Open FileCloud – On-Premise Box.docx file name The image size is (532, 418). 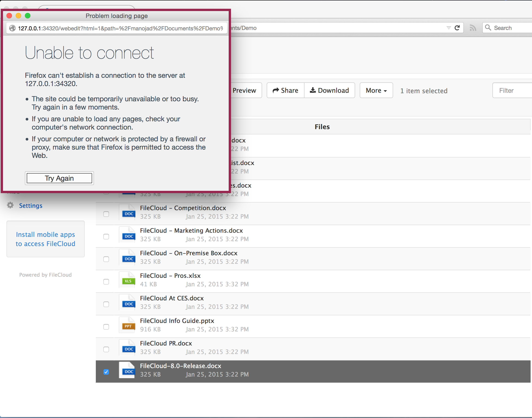pos(189,253)
